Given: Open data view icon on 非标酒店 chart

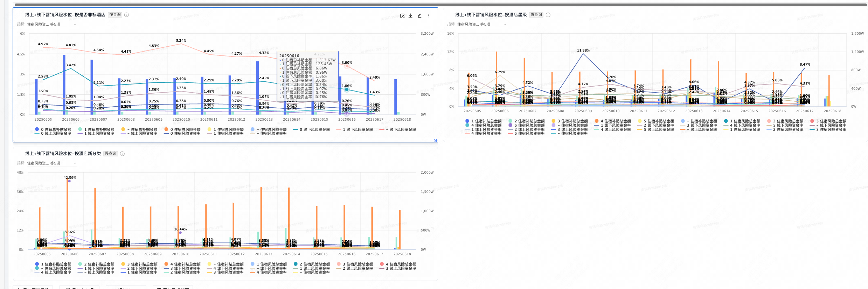Looking at the screenshot, I should pos(402,16).
